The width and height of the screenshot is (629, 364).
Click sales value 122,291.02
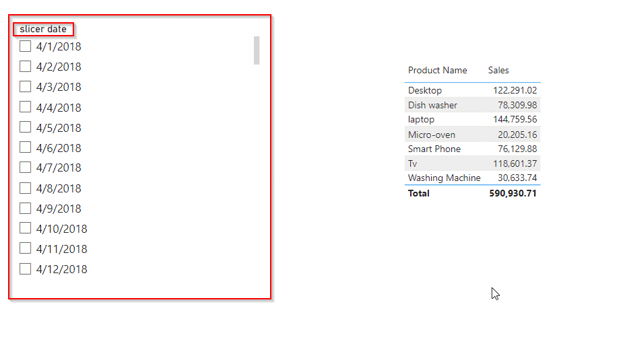515,91
